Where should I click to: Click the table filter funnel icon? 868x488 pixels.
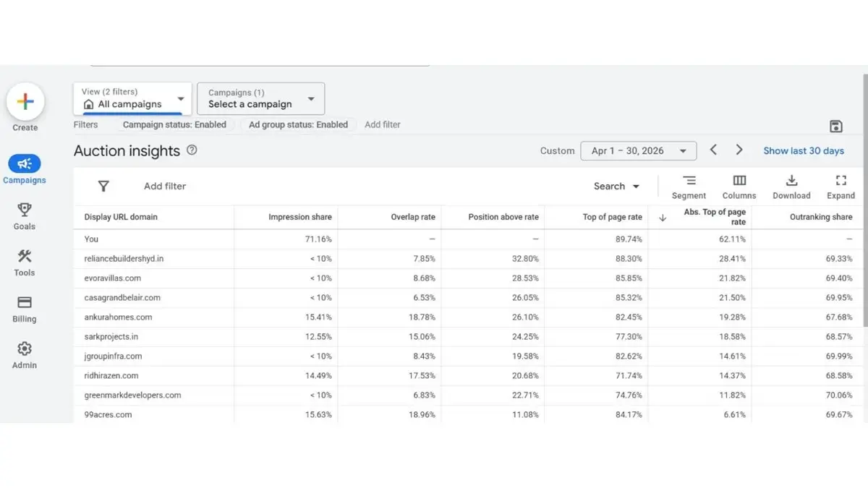pos(103,186)
